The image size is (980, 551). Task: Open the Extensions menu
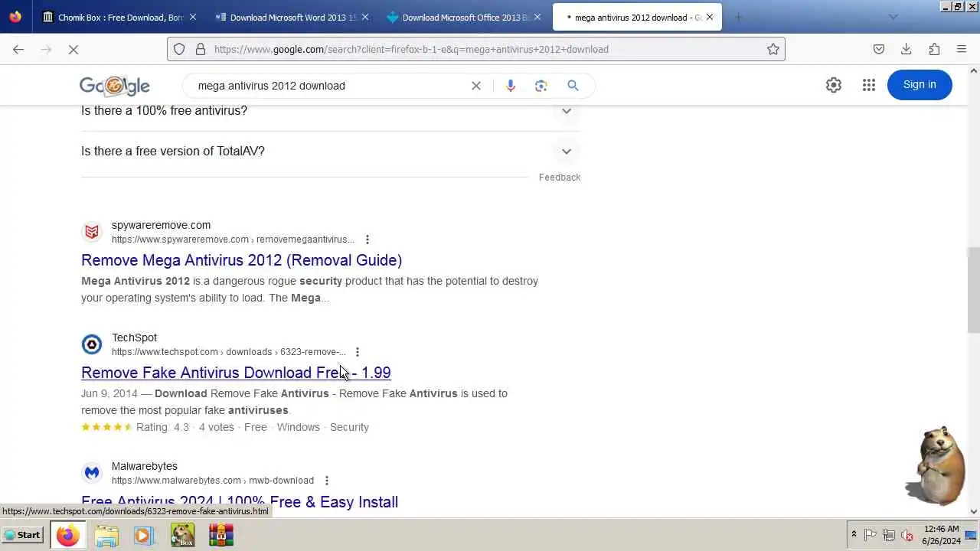(x=934, y=49)
